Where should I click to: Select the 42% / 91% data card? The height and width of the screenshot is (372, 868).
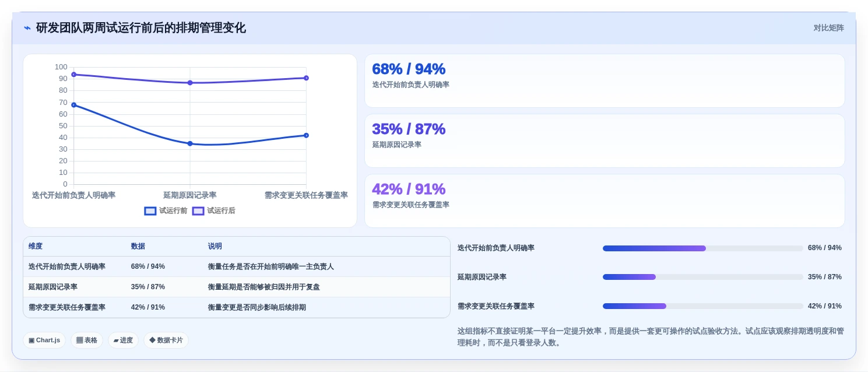605,201
